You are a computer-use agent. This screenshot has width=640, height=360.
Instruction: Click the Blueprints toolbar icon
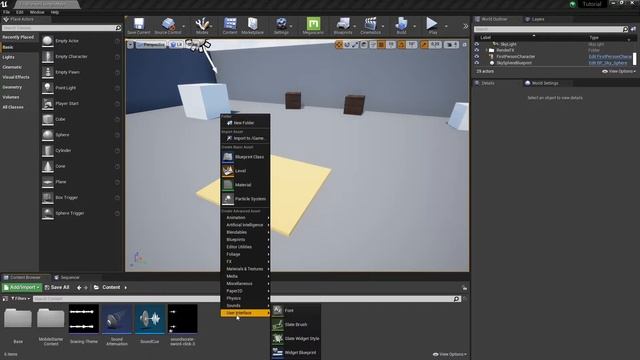coord(343,26)
